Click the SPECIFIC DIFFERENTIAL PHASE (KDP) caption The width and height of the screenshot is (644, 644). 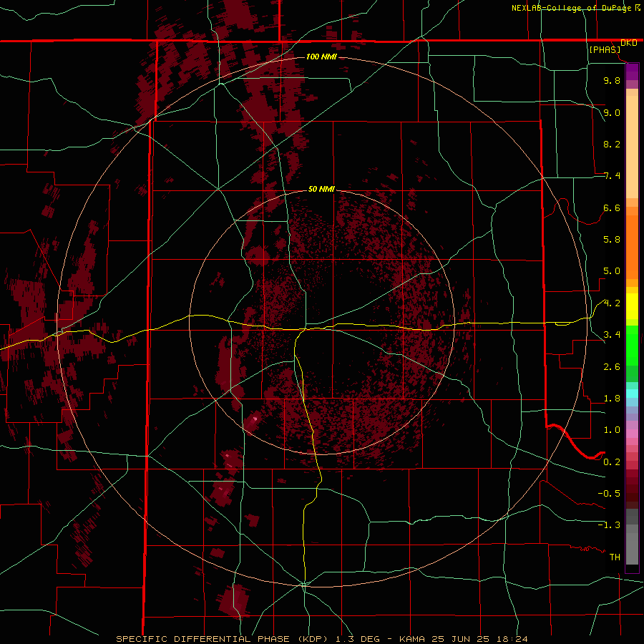click(223, 639)
